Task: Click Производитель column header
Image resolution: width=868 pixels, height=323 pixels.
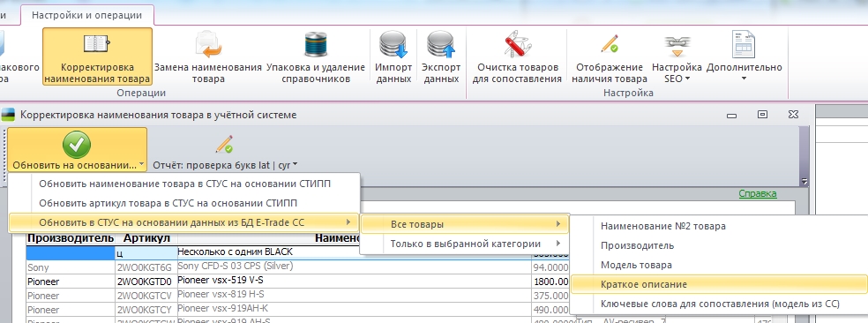Action: tap(71, 238)
